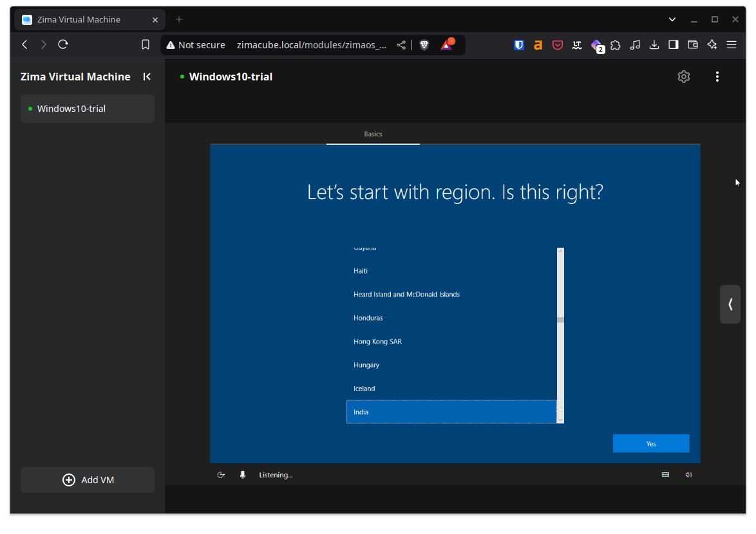
Task: Open the share icon in the address bar
Action: click(x=401, y=45)
